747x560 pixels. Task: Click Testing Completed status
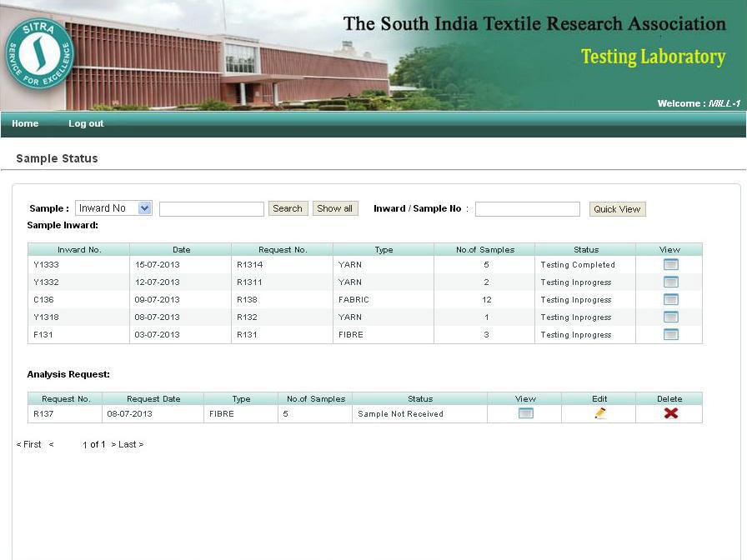coord(578,265)
